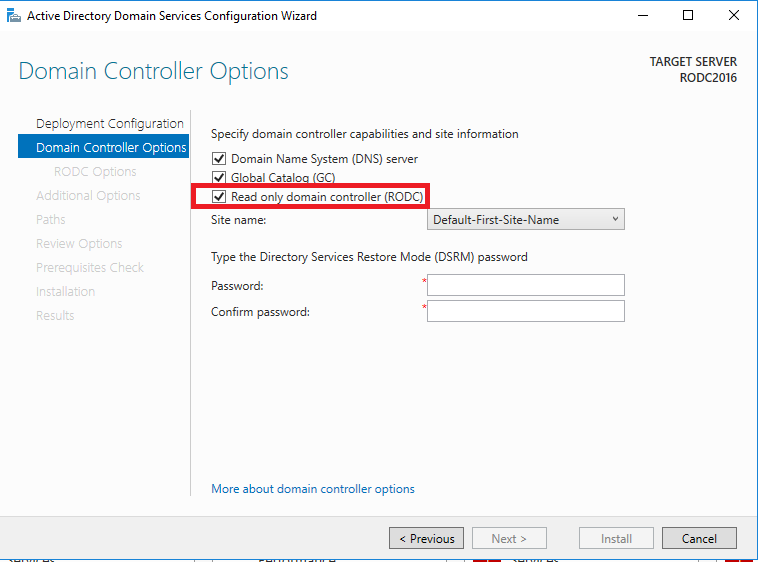Toggle Domain Name System (DNS) server checkbox

(x=219, y=159)
